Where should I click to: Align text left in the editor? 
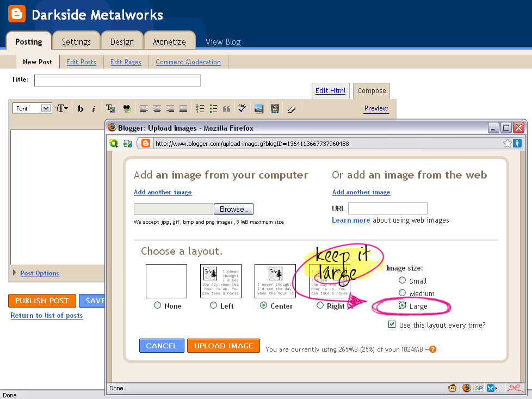pyautogui.click(x=144, y=109)
